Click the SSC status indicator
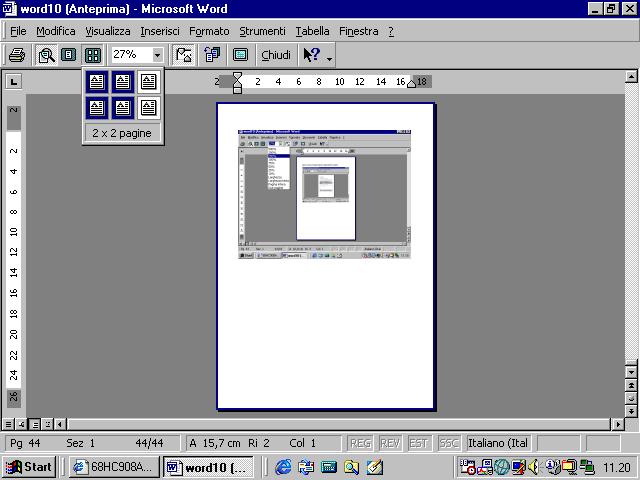This screenshot has width=640, height=480. coord(449,443)
